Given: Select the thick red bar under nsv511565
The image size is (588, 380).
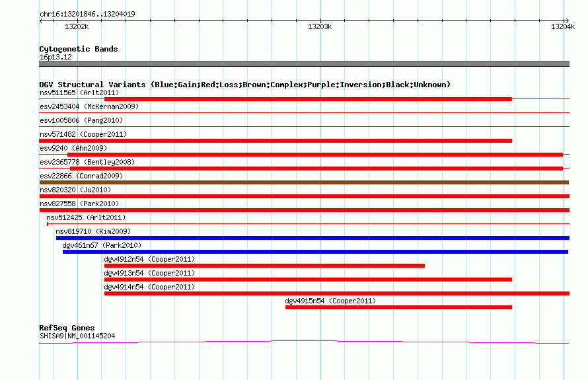Looking at the screenshot, I should [x=308, y=99].
